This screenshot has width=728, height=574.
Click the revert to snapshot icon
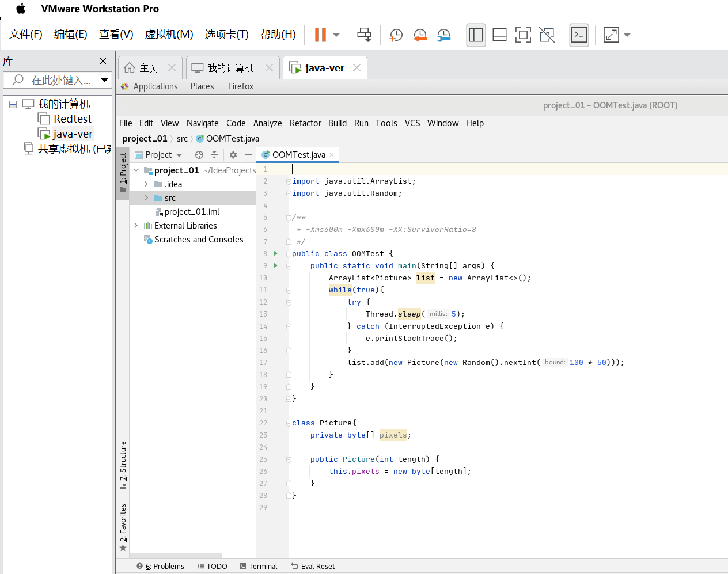[420, 35]
